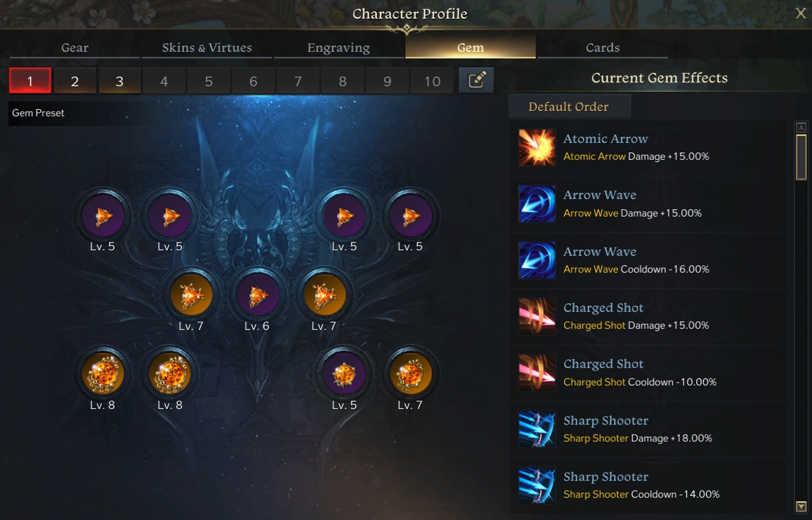Go to the Skins & Virtues tab
This screenshot has height=520, width=812.
point(207,47)
